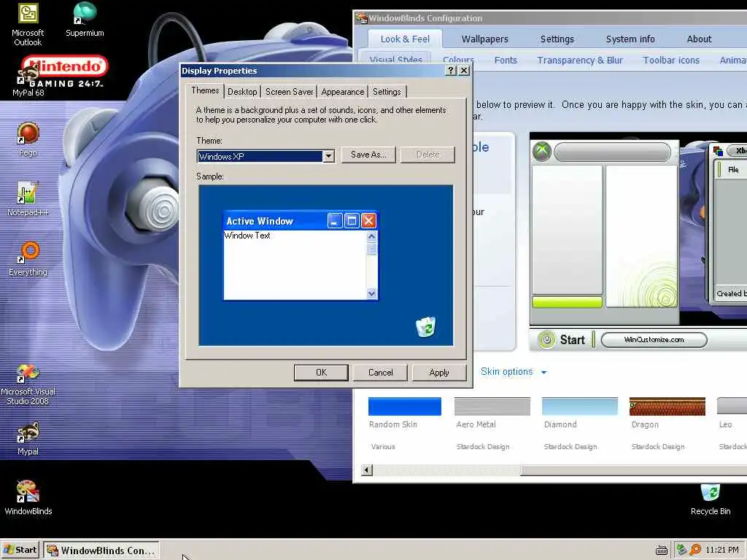This screenshot has height=560, width=747.
Task: Click the File menu in preview window
Action: [x=733, y=169]
